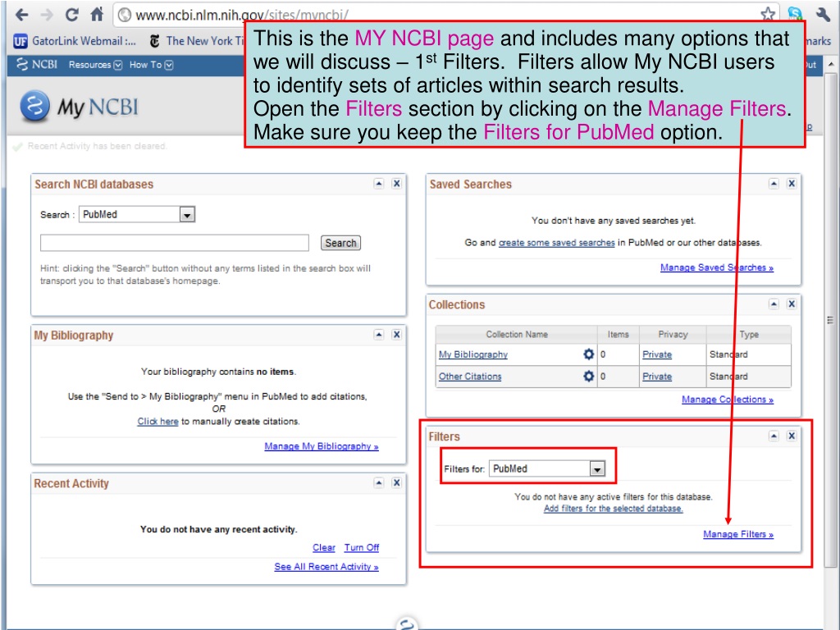Turn Off recent activity recording

click(x=362, y=547)
